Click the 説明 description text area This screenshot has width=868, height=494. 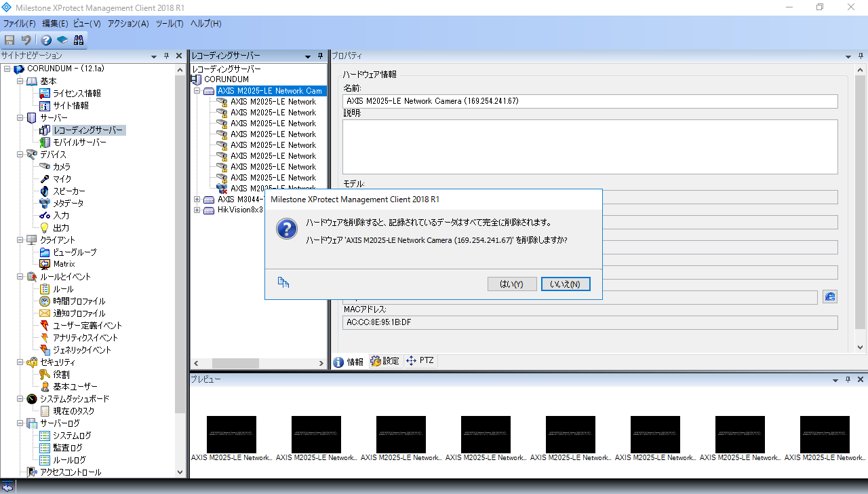[x=590, y=147]
